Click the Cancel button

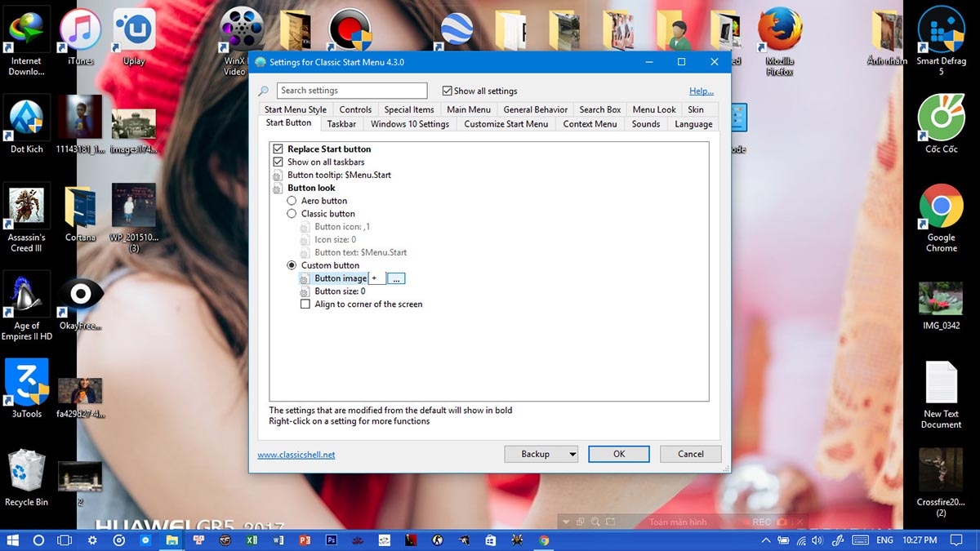pos(691,454)
